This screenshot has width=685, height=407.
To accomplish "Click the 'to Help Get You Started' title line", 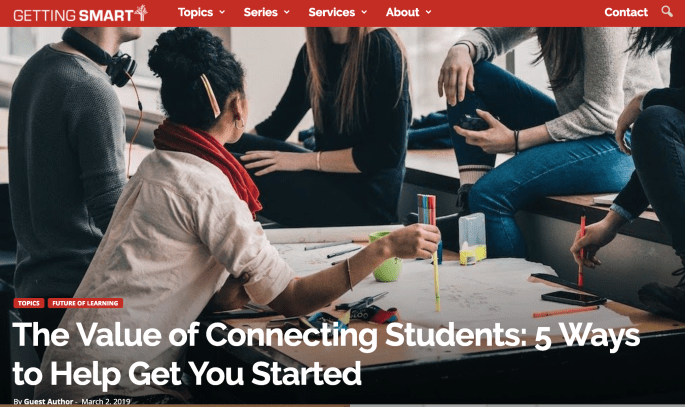I will pyautogui.click(x=187, y=374).
